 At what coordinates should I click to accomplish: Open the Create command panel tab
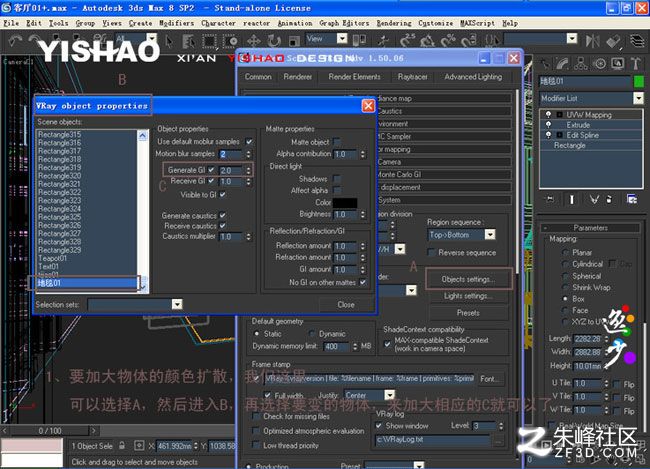point(546,63)
